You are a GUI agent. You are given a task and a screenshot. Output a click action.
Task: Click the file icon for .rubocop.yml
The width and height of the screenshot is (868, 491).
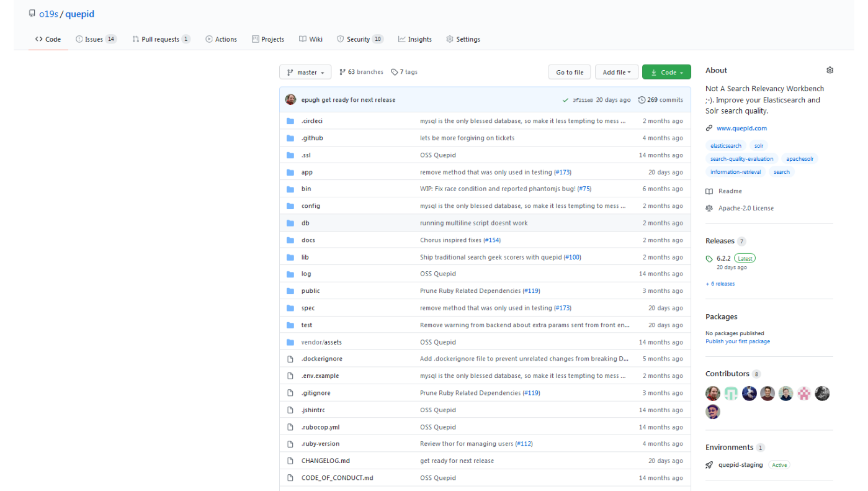coord(290,427)
